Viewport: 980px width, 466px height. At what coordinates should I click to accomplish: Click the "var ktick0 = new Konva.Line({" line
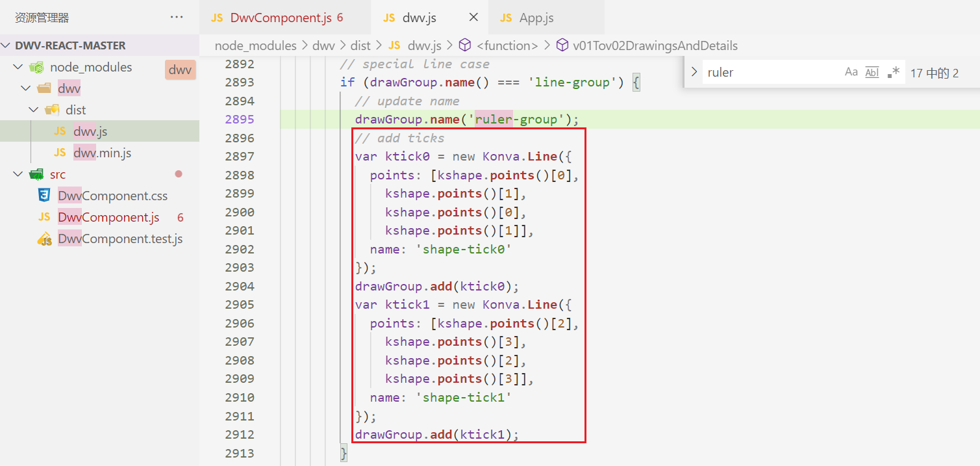click(463, 157)
